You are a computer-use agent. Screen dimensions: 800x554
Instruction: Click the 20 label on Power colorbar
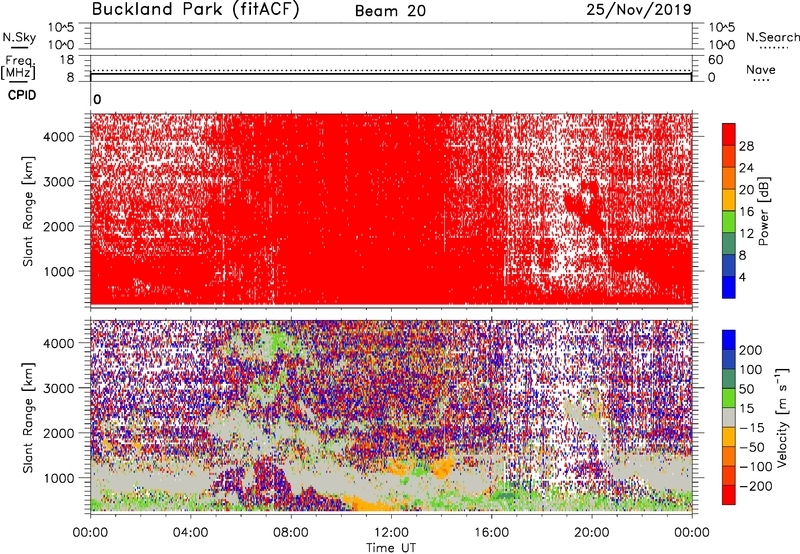pos(746,190)
